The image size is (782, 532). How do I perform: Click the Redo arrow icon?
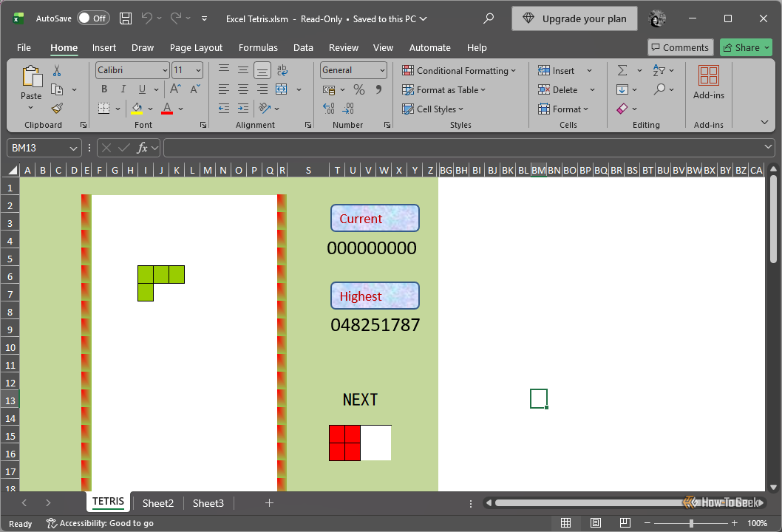point(176,18)
